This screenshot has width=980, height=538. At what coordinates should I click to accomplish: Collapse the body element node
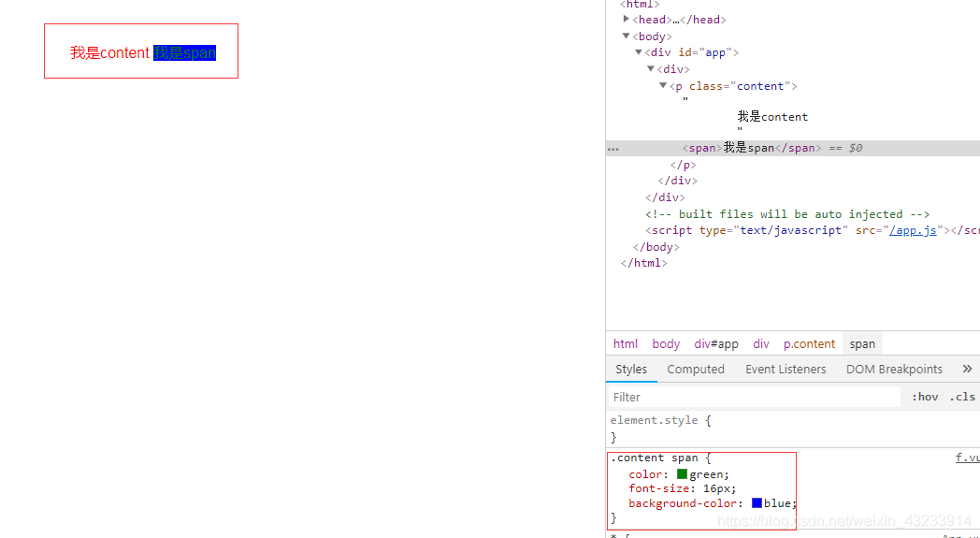tap(627, 36)
